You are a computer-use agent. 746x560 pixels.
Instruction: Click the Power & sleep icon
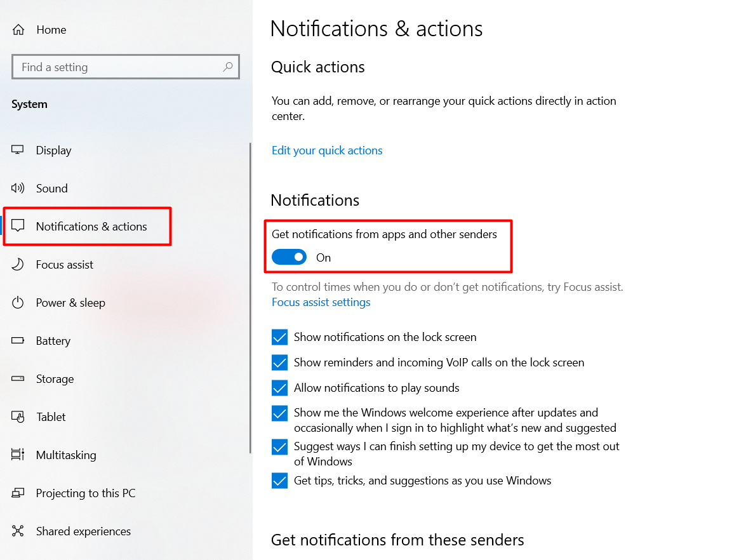[18, 302]
